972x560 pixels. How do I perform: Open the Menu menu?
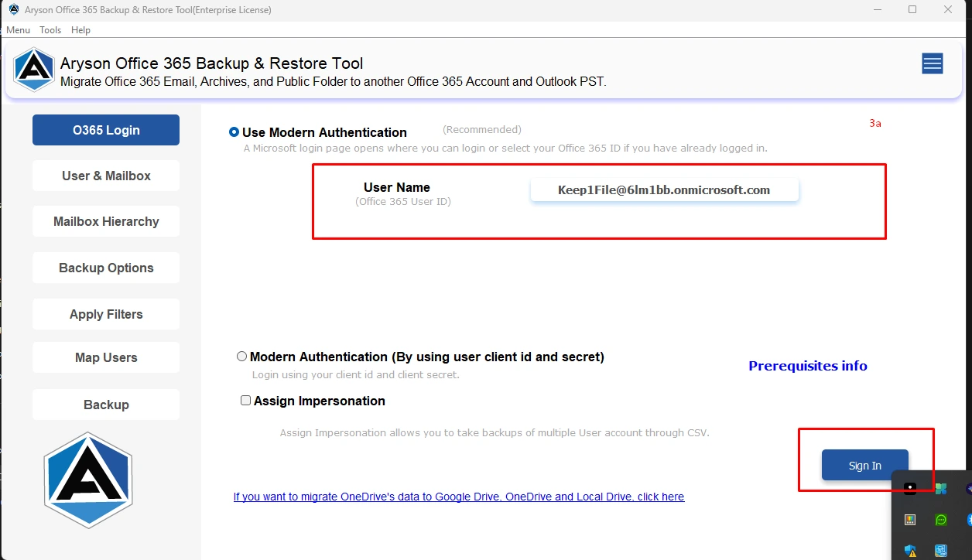18,30
